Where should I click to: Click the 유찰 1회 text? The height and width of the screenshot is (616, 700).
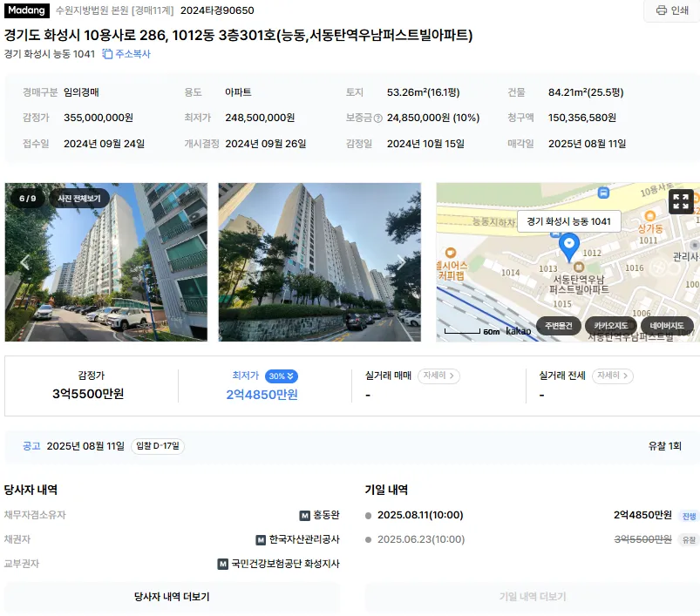coord(665,446)
